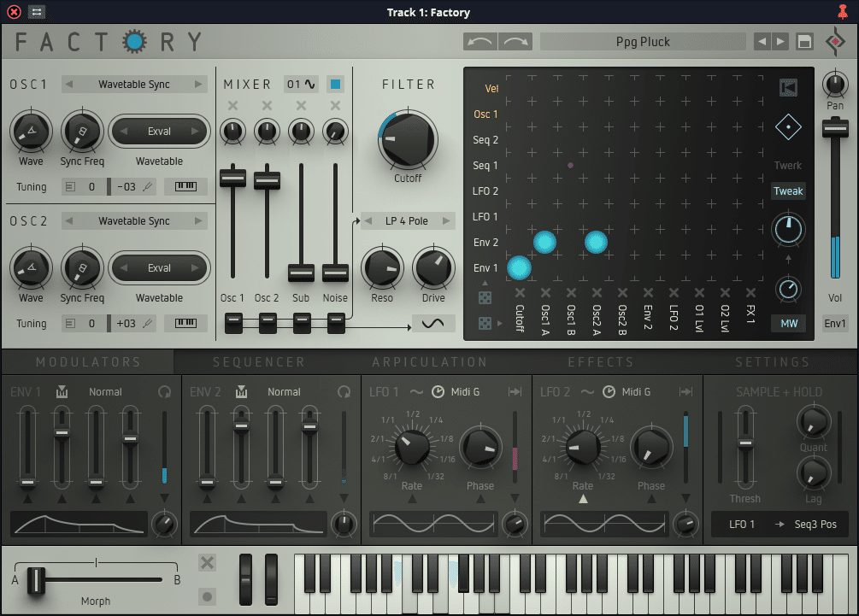Open OSC 2 Exval wavetable selector

coord(160,267)
